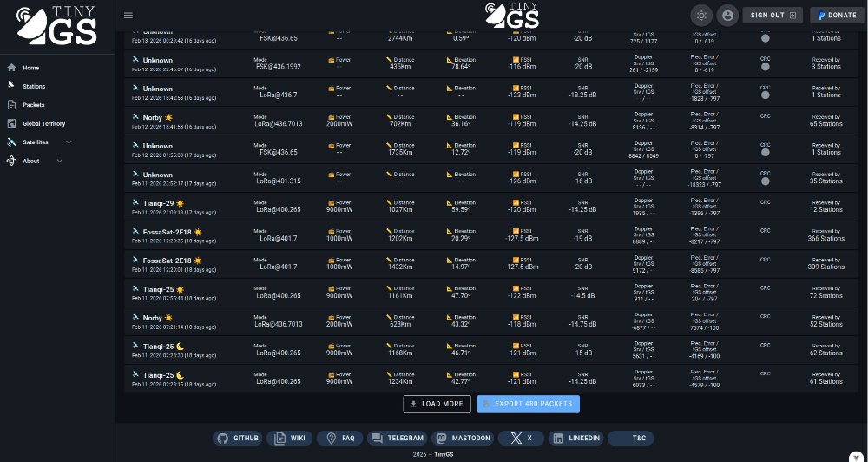Open Norby packet dated Feb 12, 2026
This screenshot has height=462, width=868.
pos(491,121)
